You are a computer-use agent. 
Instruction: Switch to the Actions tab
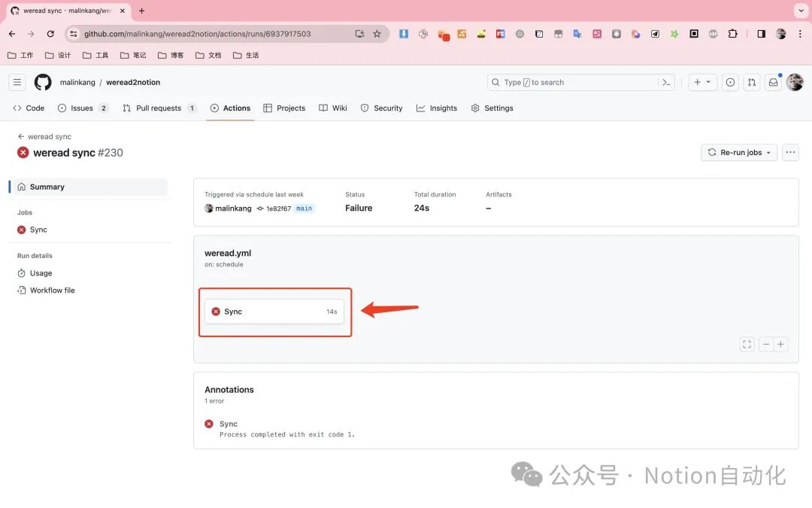231,108
